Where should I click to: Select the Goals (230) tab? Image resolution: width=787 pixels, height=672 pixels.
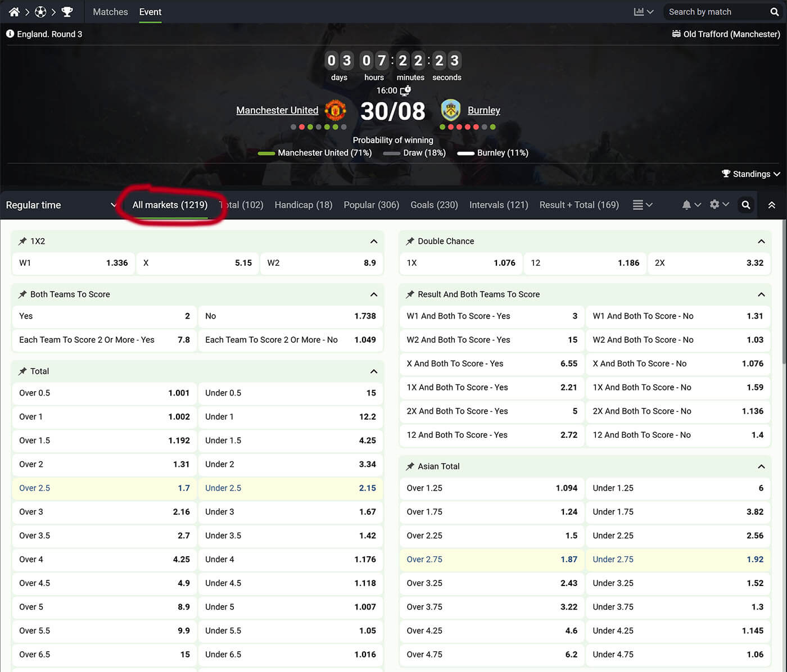pos(435,205)
